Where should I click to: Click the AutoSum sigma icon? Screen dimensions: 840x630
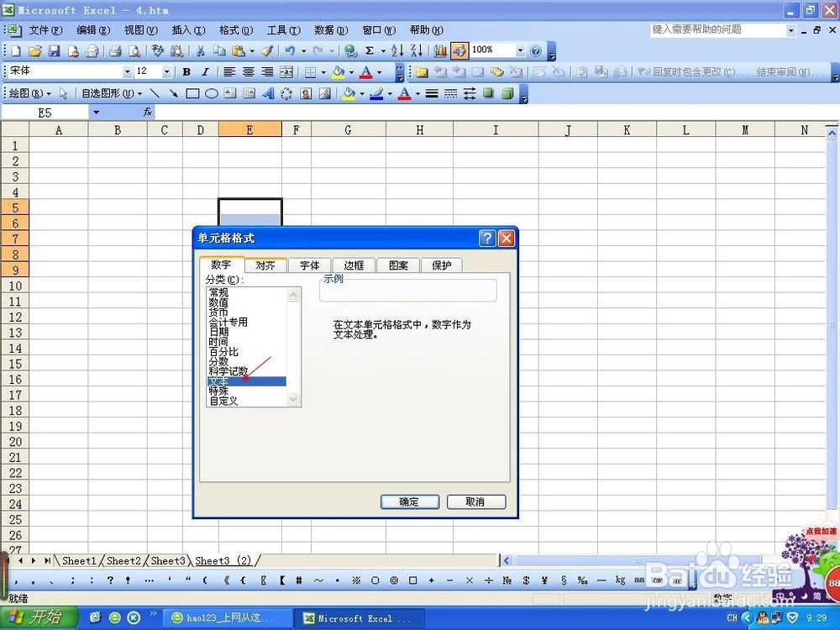pyautogui.click(x=369, y=51)
